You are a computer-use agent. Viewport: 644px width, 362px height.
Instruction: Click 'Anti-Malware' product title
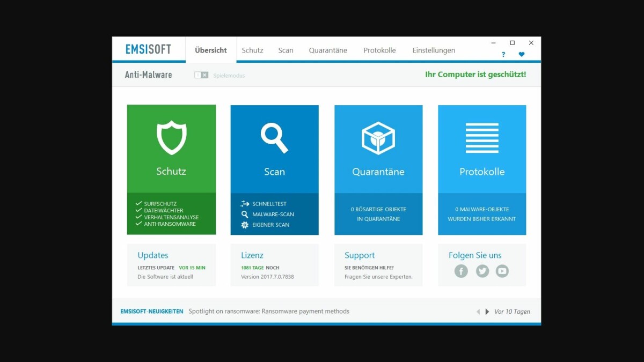pyautogui.click(x=149, y=75)
